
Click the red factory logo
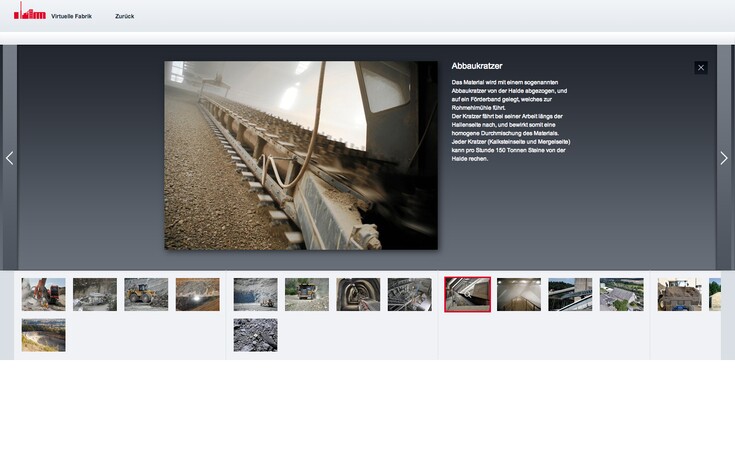(30, 11)
